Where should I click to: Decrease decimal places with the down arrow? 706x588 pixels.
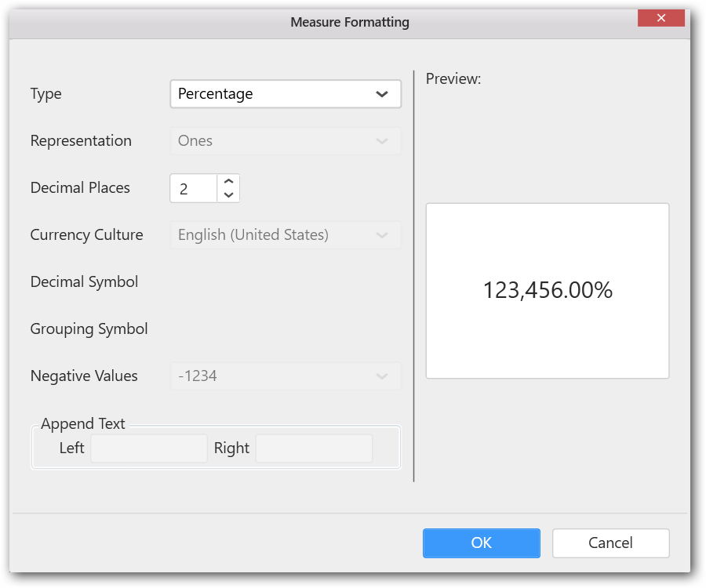(x=228, y=195)
